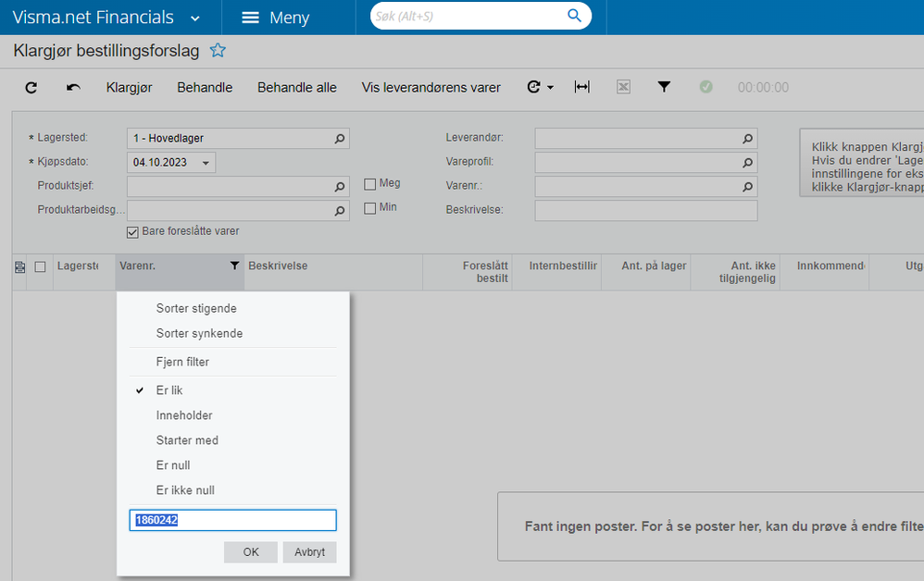Open the Visma.net Financials dropdown chevron
Image resolution: width=924 pixels, height=581 pixels.
pos(195,19)
